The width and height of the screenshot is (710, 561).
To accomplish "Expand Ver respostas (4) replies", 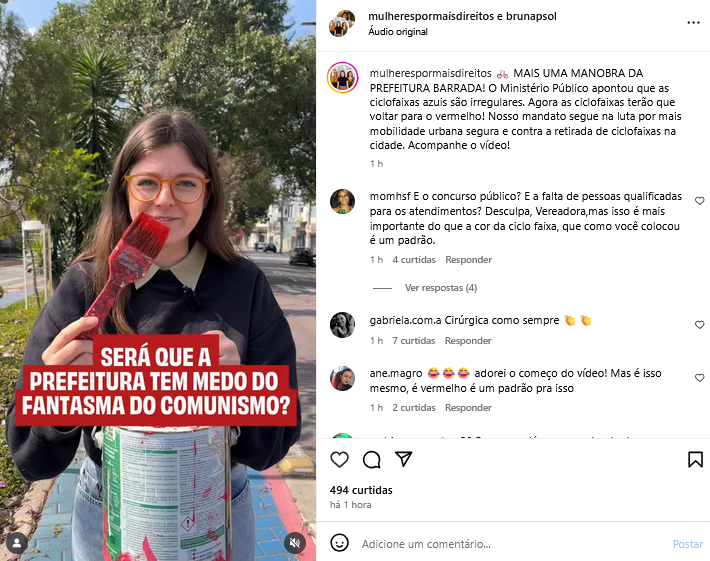I will [x=441, y=288].
